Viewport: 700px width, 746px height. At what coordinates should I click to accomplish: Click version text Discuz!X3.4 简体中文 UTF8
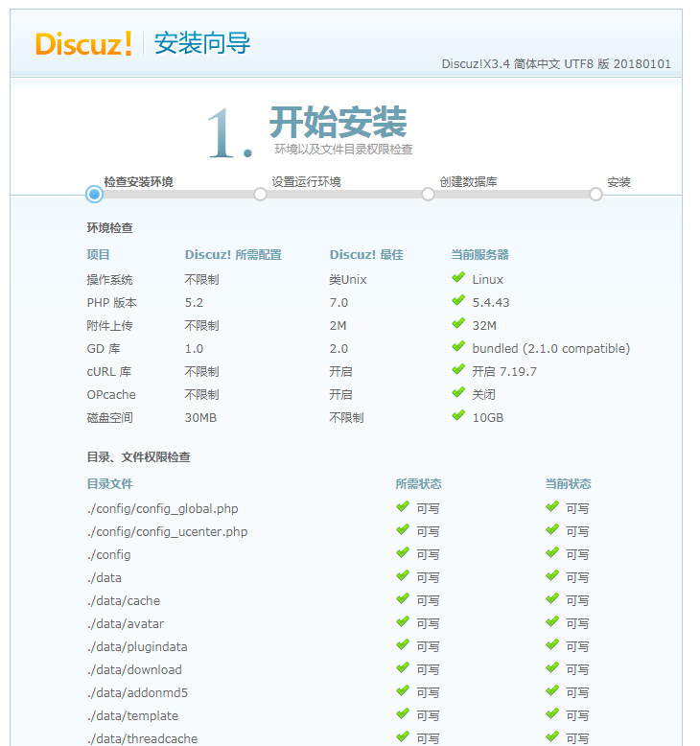pyautogui.click(x=556, y=63)
